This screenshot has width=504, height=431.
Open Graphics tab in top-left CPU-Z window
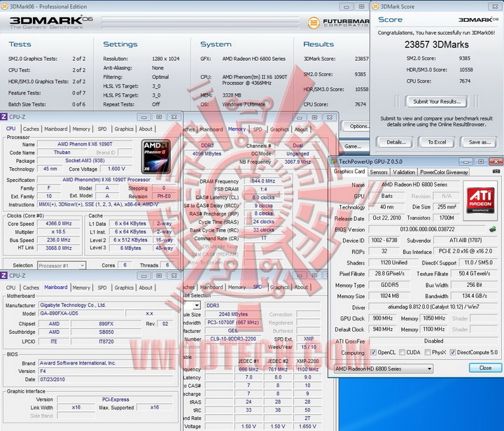point(124,129)
